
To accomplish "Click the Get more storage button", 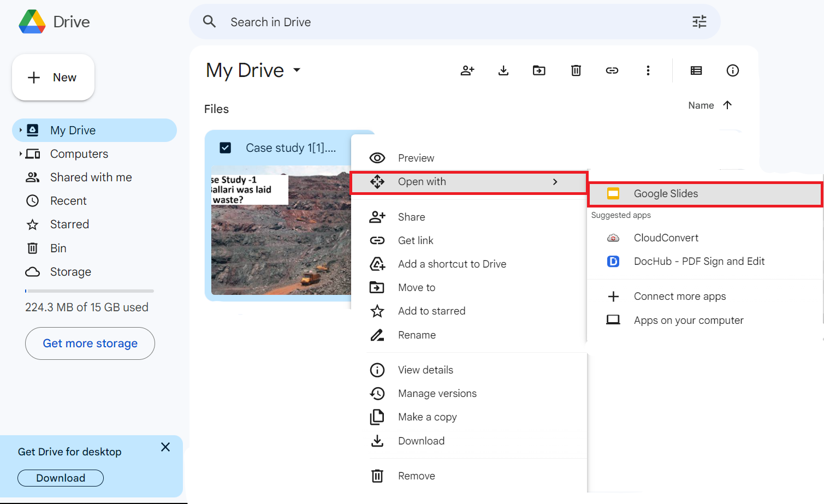I will pos(90,343).
